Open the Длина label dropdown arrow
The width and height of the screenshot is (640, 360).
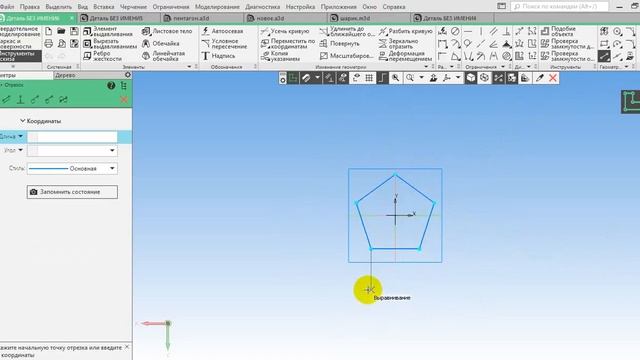coord(20,136)
